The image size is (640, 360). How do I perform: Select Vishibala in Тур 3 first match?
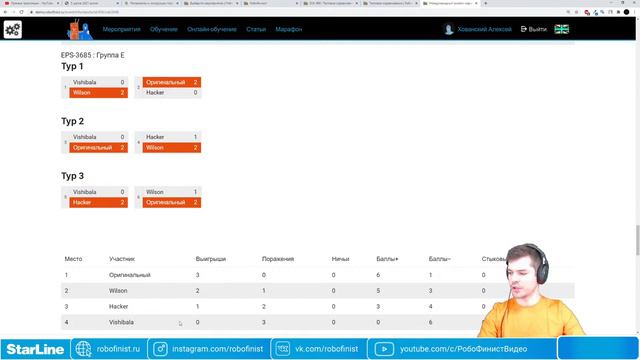pyautogui.click(x=98, y=192)
